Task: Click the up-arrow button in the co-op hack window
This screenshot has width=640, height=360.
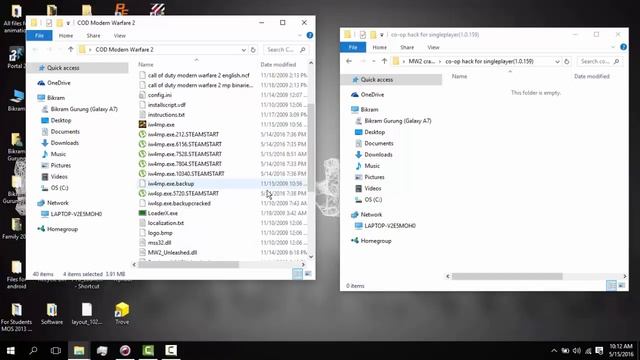Action: click(x=384, y=61)
